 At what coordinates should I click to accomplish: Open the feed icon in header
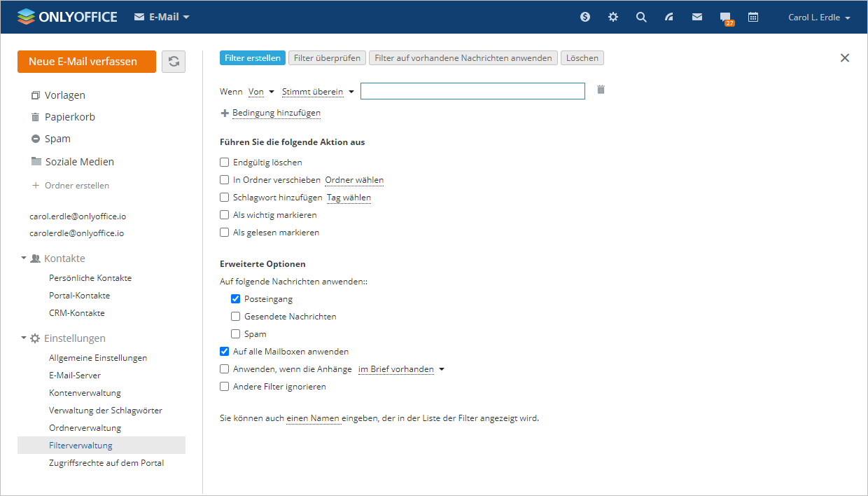pos(669,17)
